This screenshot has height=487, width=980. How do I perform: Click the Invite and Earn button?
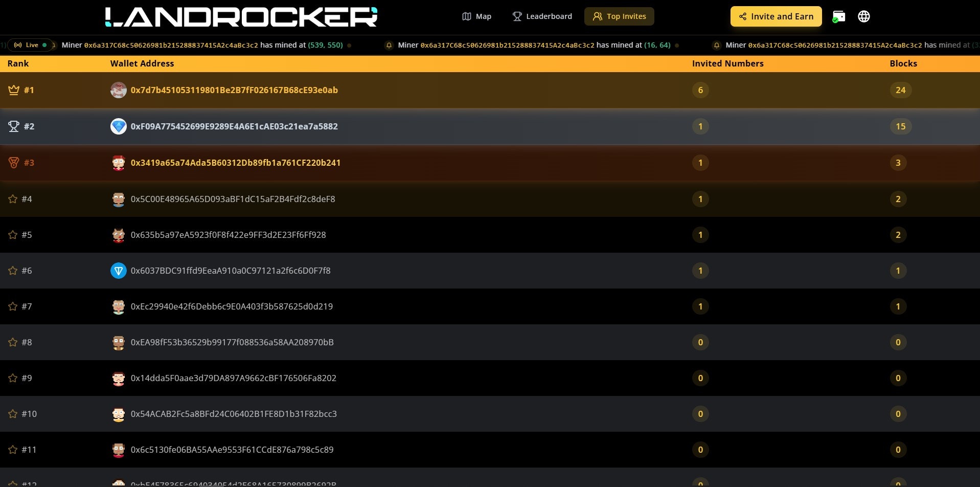click(x=776, y=16)
